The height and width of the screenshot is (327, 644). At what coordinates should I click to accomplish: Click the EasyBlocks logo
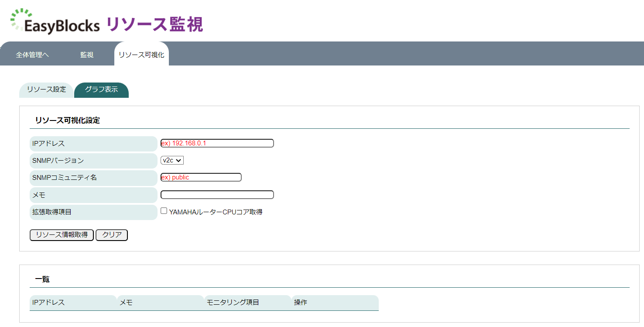pos(55,21)
